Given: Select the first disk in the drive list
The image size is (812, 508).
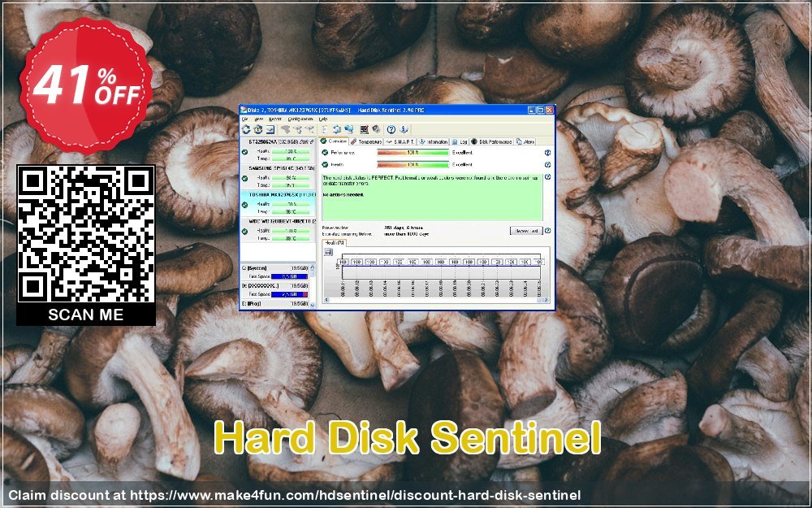Looking at the screenshot, I should [x=278, y=150].
